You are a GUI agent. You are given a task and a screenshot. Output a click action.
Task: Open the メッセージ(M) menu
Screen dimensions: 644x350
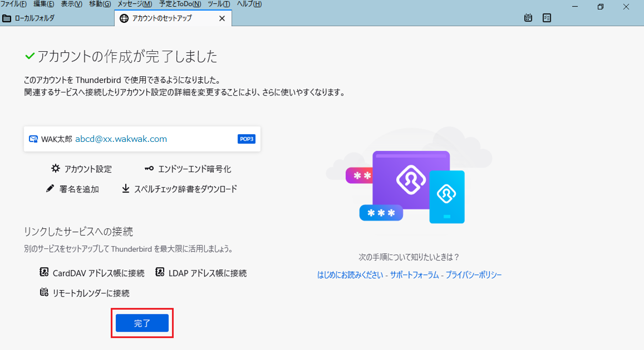point(135,4)
